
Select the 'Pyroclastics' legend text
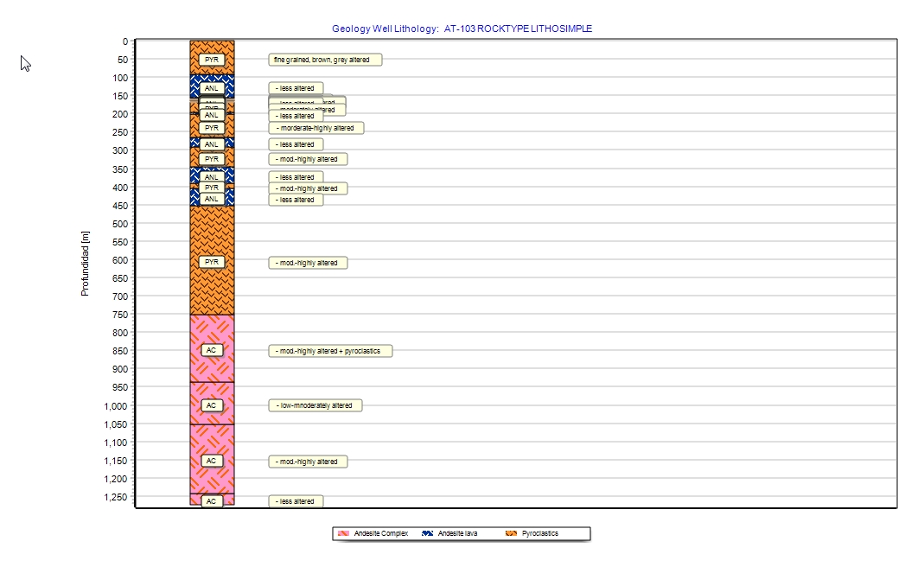click(x=539, y=533)
